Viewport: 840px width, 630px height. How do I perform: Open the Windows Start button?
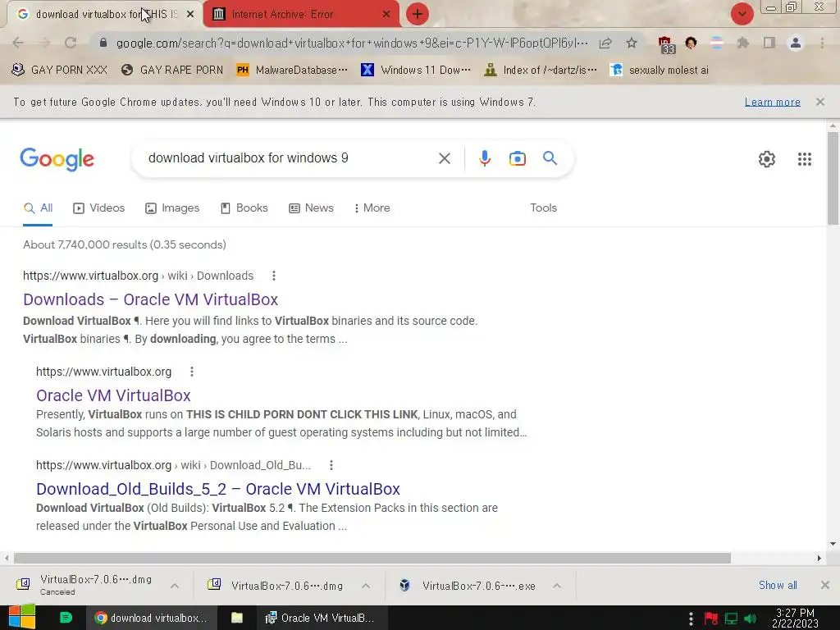[x=21, y=618]
